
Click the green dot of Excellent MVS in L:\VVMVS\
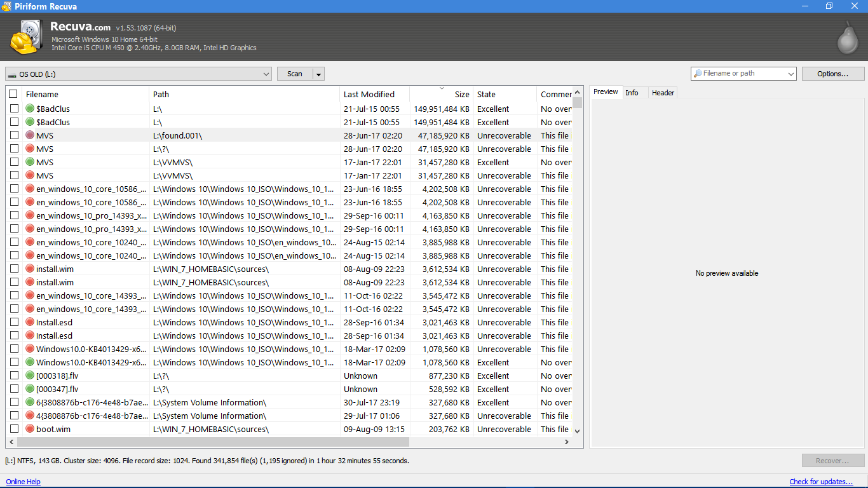(x=30, y=162)
